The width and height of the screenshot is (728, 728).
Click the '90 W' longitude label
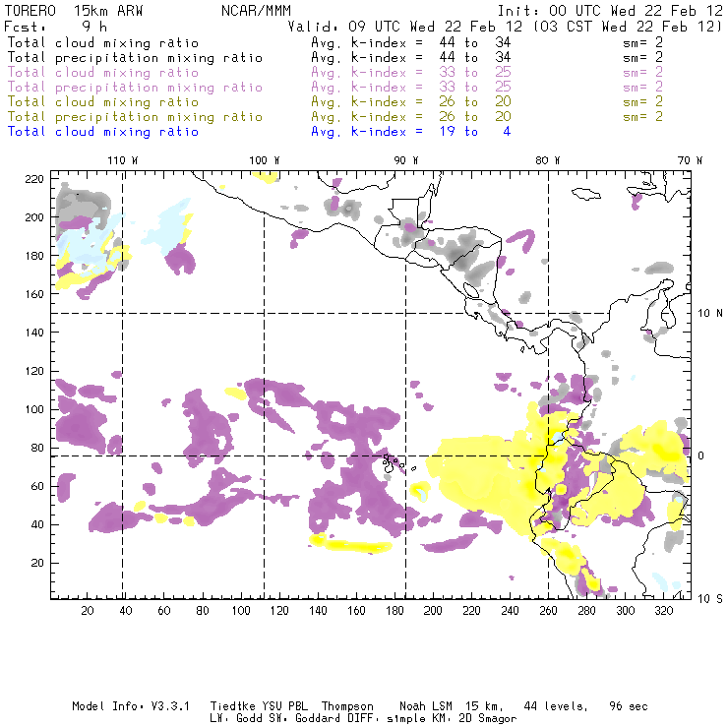click(x=406, y=160)
